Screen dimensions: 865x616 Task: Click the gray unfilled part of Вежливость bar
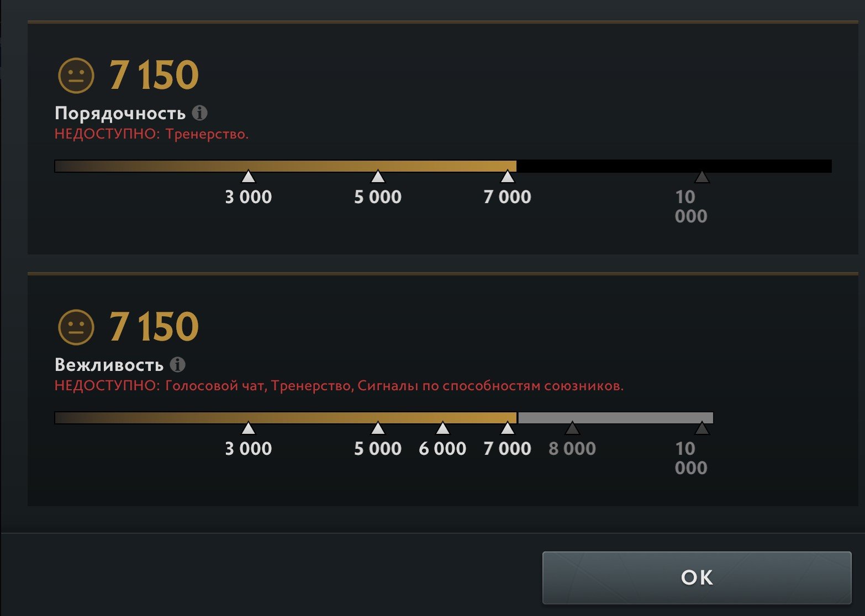point(615,418)
